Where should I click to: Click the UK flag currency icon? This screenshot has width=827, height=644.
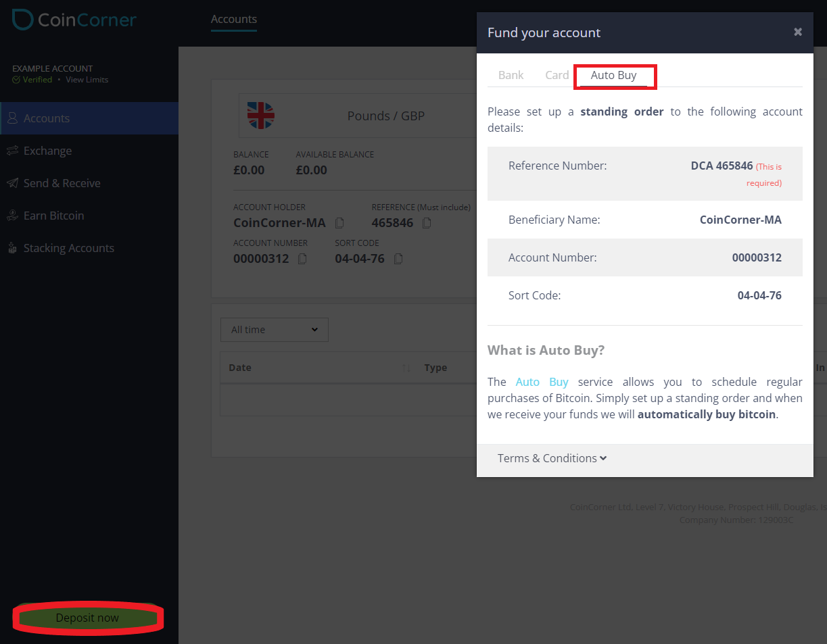pyautogui.click(x=261, y=116)
